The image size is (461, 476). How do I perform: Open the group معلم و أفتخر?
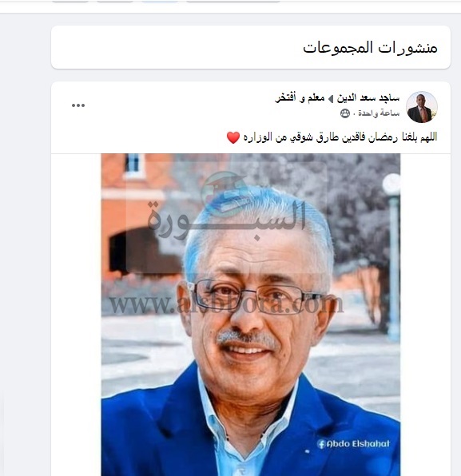(x=300, y=98)
